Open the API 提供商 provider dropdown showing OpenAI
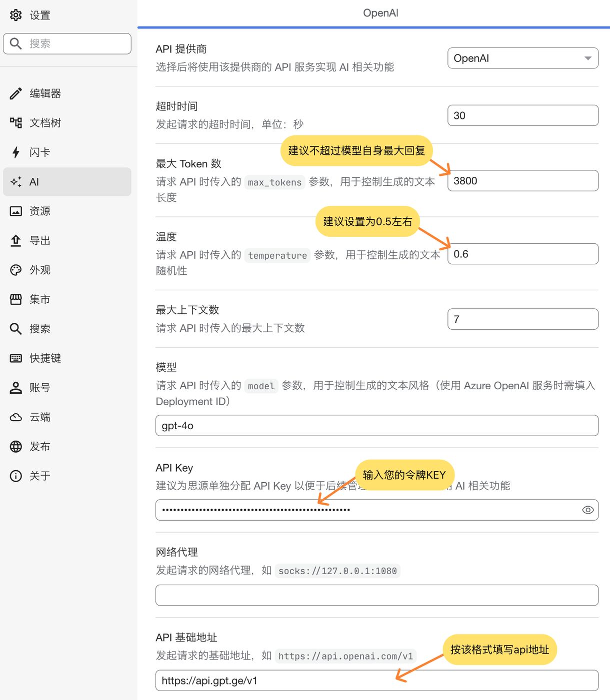The image size is (610, 700). pyautogui.click(x=523, y=58)
